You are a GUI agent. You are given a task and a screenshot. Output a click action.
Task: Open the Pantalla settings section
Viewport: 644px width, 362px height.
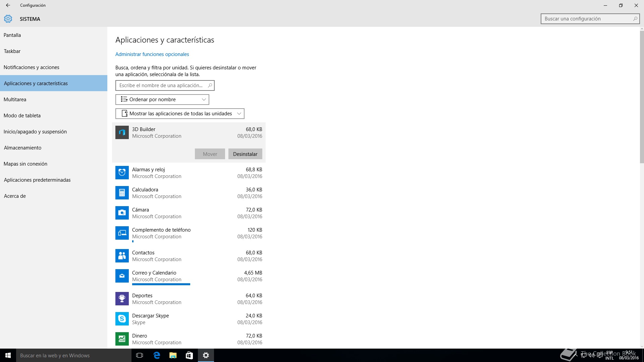(54, 35)
